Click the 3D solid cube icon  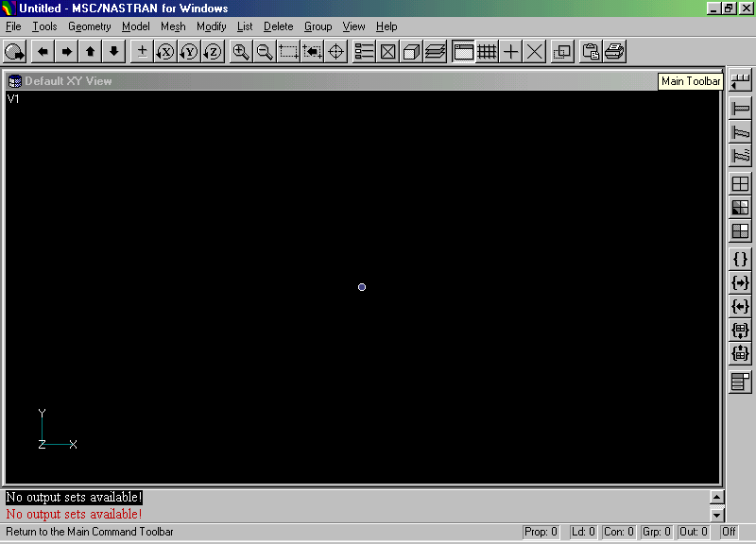pos(411,52)
